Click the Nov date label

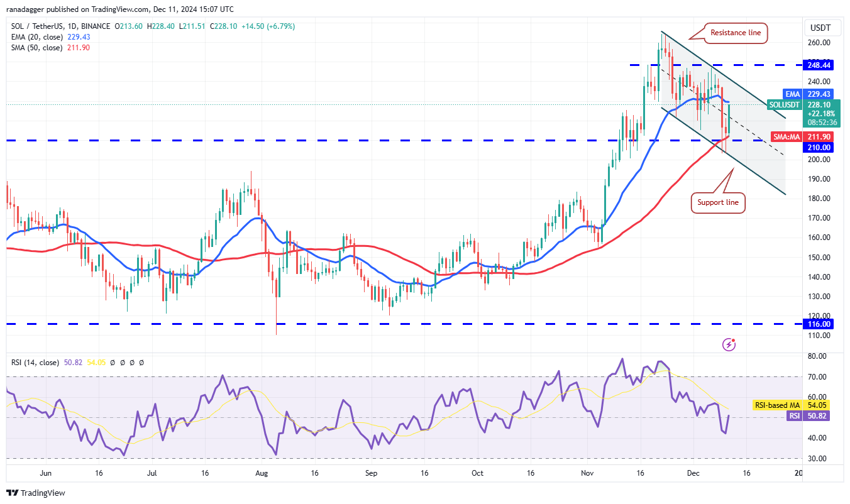click(x=587, y=473)
